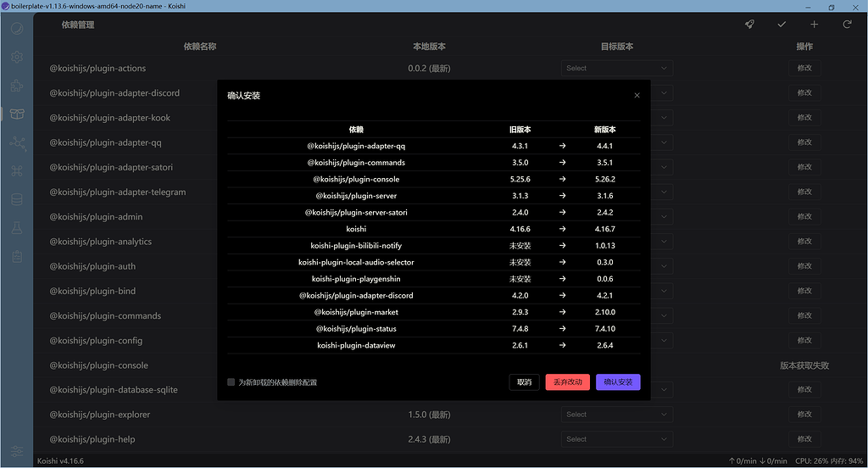Click the refresh icon in top toolbar
The width and height of the screenshot is (868, 468).
coord(846,25)
